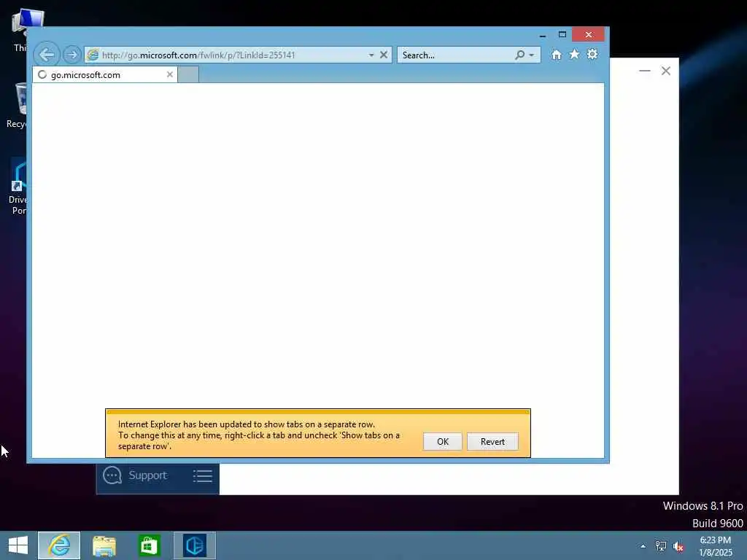Maximize the Internet Explorer window
This screenshot has height=560, width=747.
562,35
